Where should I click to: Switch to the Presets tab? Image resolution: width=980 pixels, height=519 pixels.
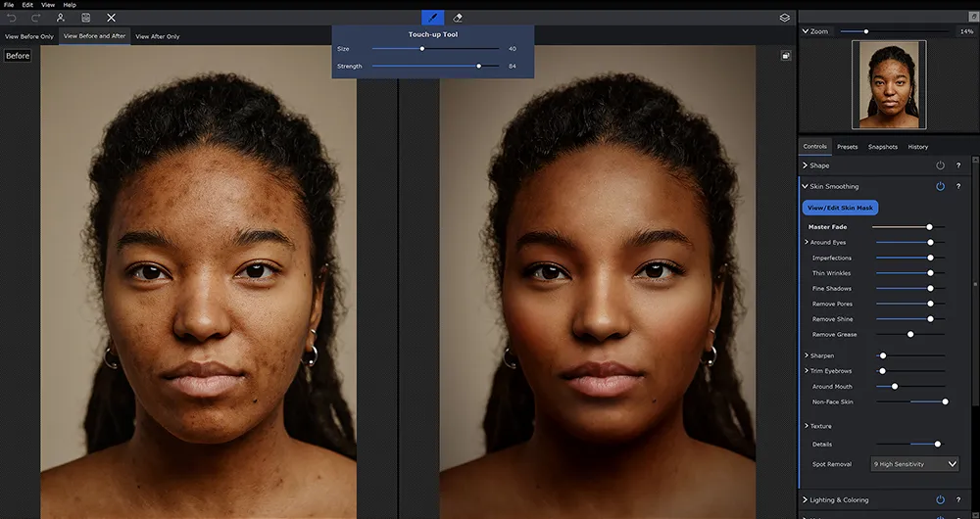847,147
